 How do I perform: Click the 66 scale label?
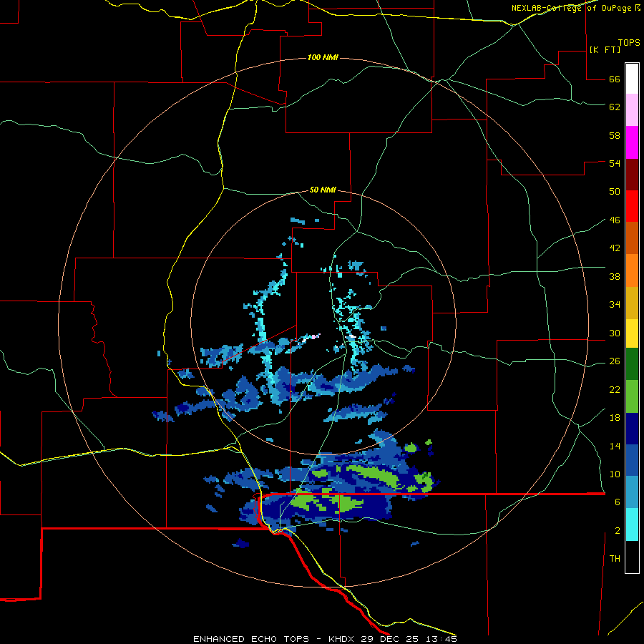[x=615, y=79]
